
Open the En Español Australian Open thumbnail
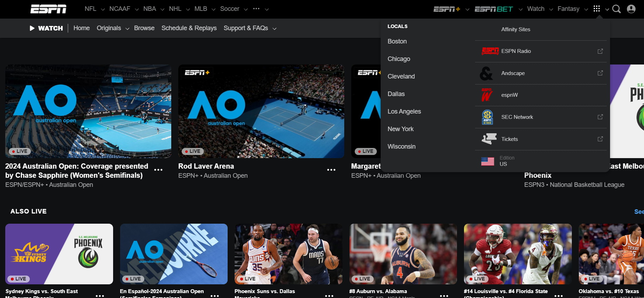pyautogui.click(x=174, y=254)
